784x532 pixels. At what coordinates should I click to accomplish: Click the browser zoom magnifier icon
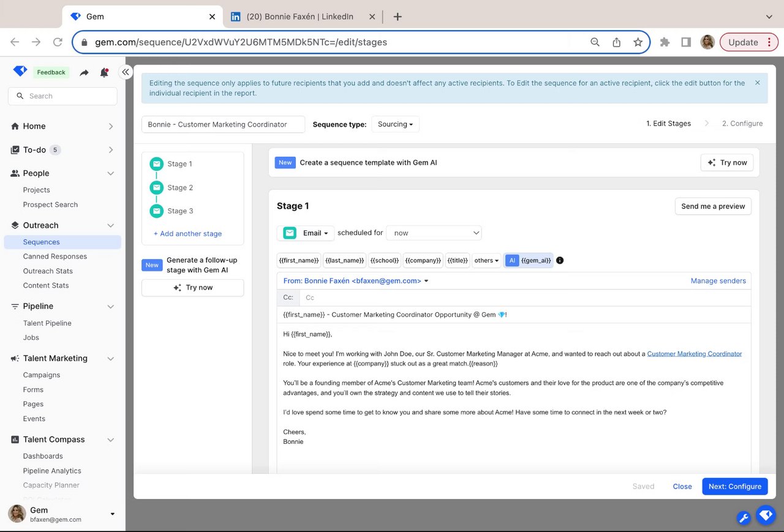(595, 42)
